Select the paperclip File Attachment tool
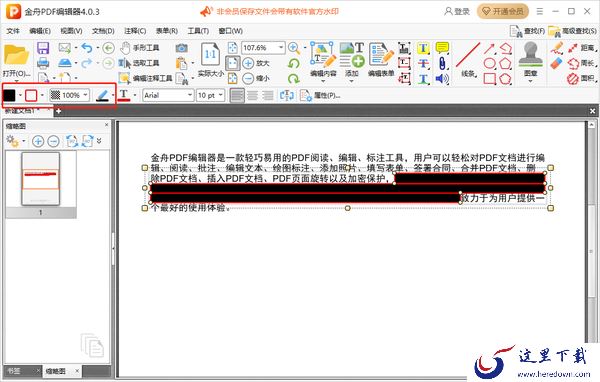This screenshot has width=600, height=382. tap(442, 64)
